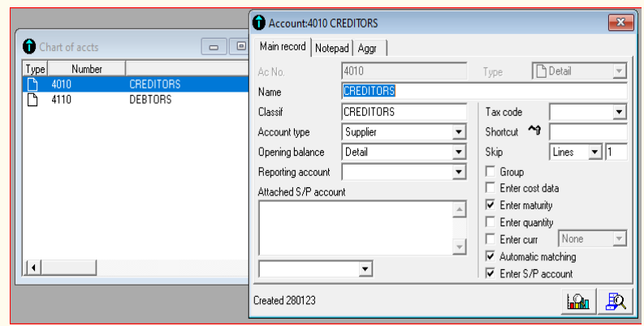
Task: Click the Number column header
Action: (87, 69)
